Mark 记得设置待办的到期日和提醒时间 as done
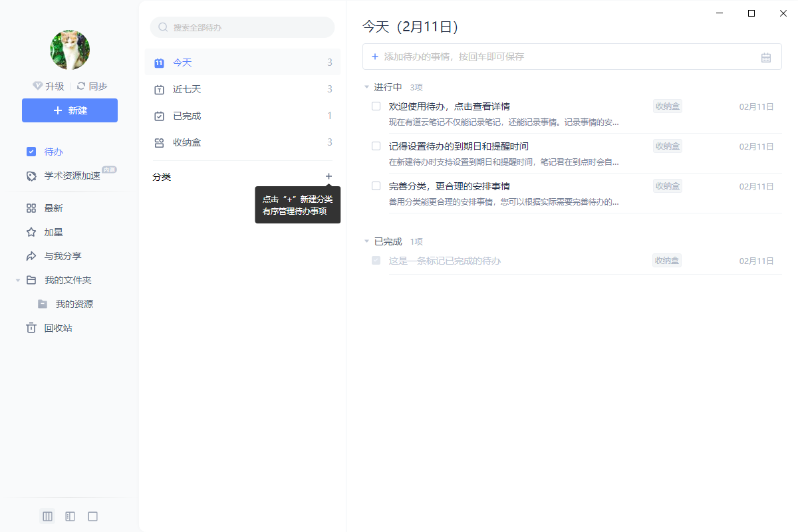The image size is (798, 532). pos(376,146)
